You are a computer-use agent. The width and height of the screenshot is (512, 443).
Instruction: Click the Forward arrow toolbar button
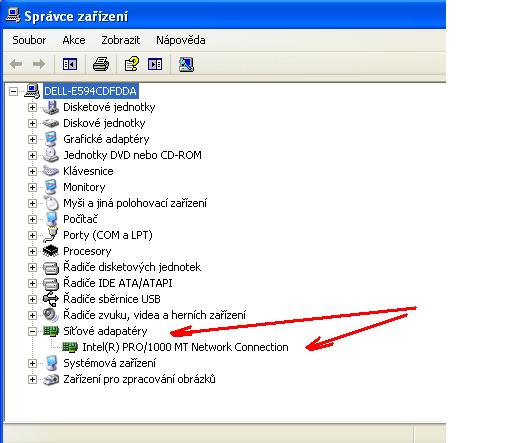pos(39,64)
